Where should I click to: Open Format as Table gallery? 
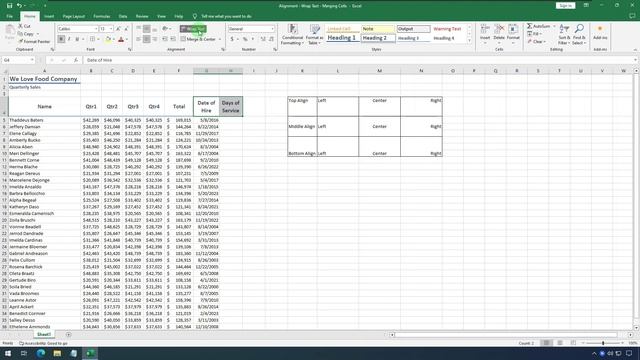[315, 34]
